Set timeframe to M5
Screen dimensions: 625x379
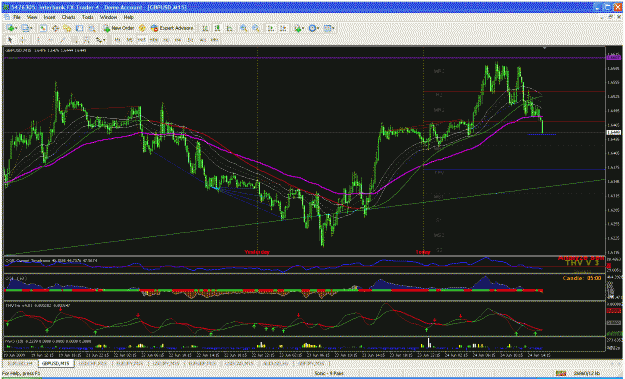click(x=130, y=40)
